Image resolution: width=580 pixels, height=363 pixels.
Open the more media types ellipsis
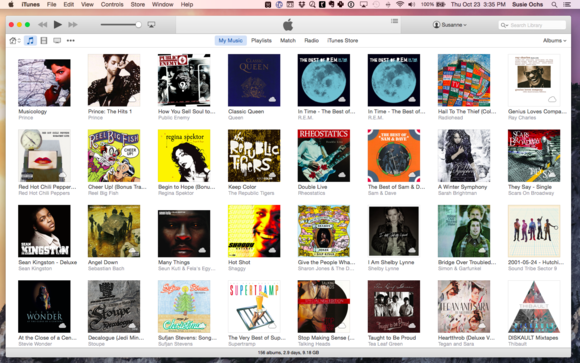70,40
